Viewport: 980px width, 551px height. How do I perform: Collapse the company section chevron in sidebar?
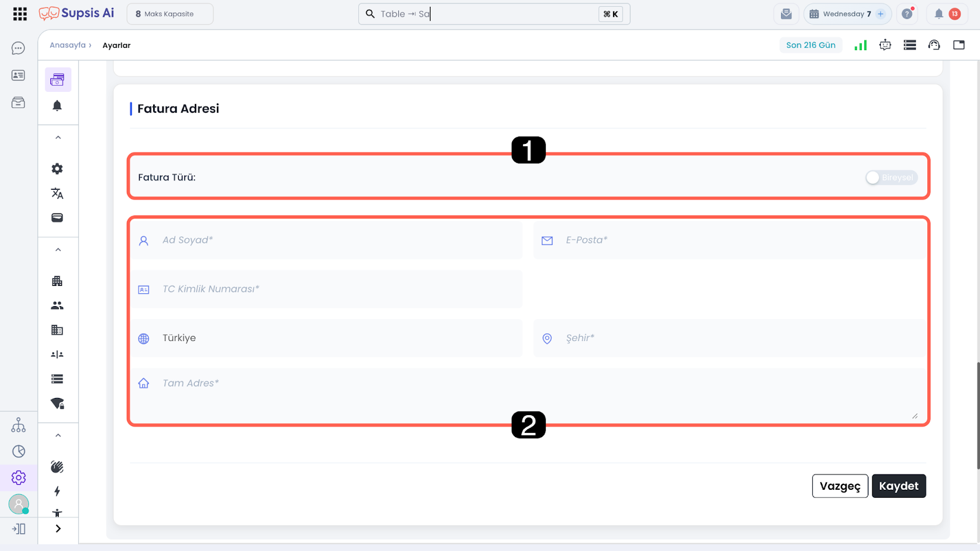(x=58, y=250)
